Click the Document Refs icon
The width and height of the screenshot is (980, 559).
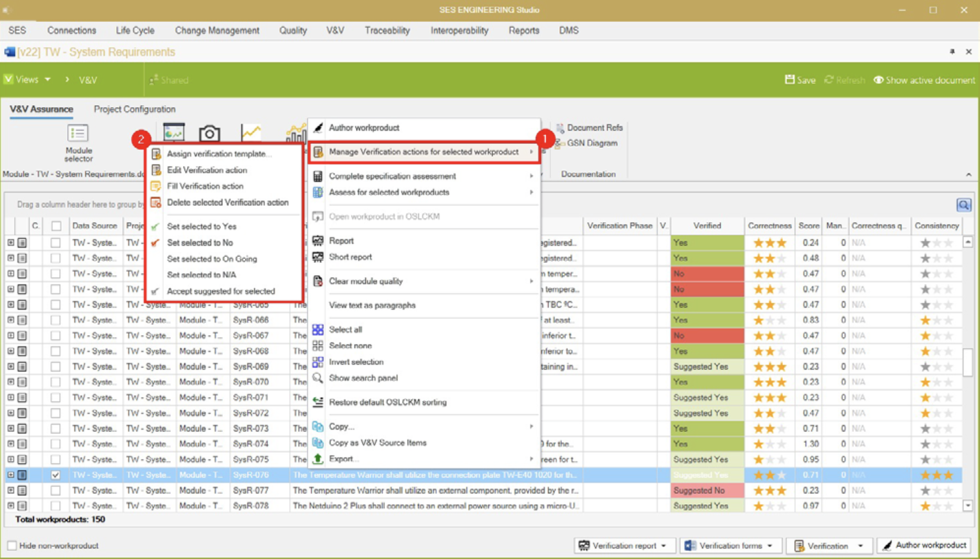[x=560, y=128]
